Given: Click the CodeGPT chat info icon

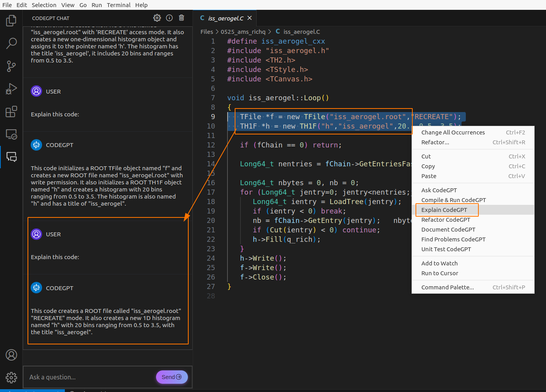Looking at the screenshot, I should pyautogui.click(x=169, y=18).
